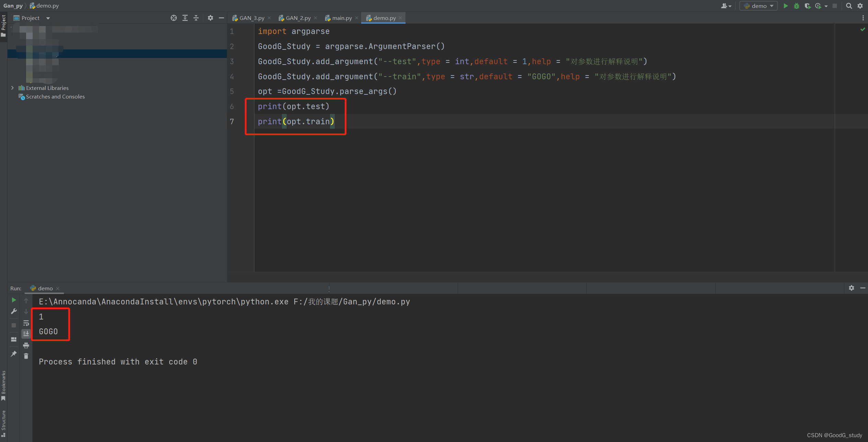Toggle scroll to end in console

point(26,333)
